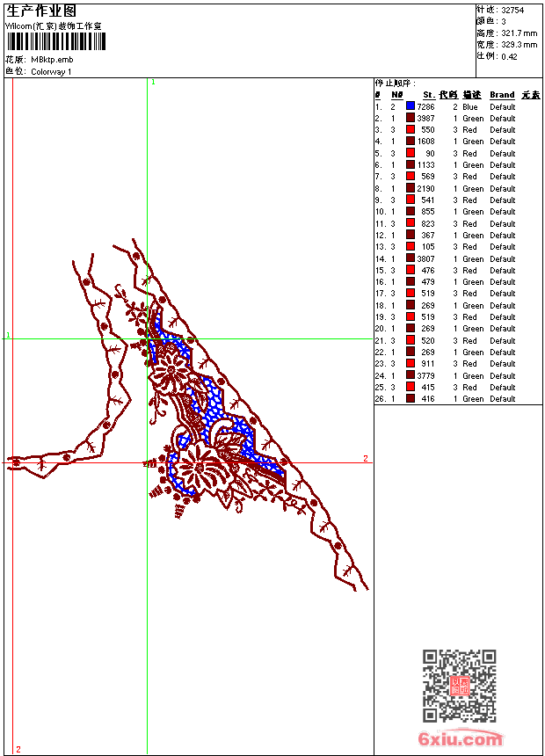Select the red swatch in stop row 26
This screenshot has height=756, width=545.
click(x=411, y=399)
